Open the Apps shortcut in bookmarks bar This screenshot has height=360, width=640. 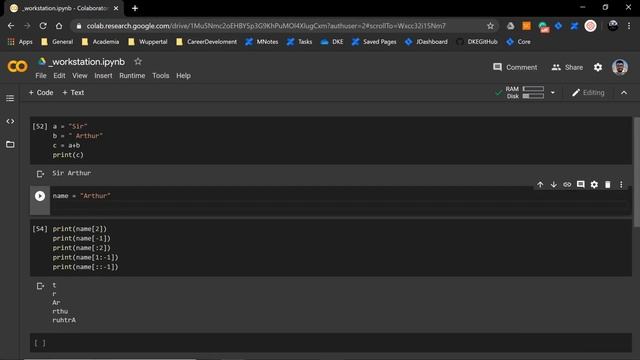20,42
